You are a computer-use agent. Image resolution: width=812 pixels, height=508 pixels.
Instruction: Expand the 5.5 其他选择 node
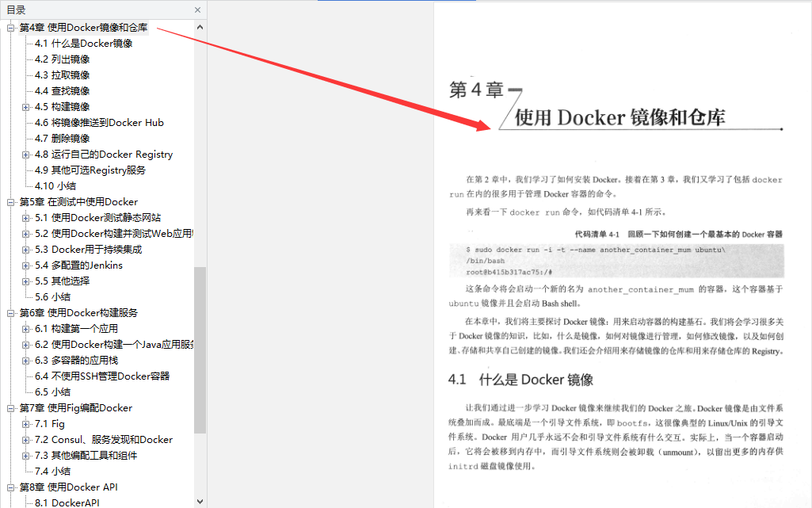pyautogui.click(x=26, y=281)
